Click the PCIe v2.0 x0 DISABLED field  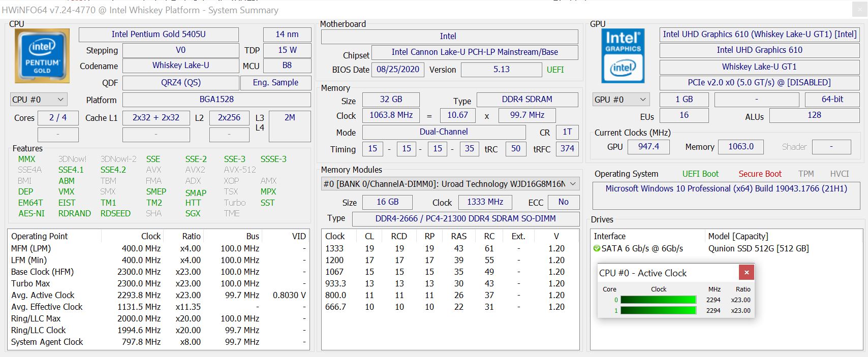[759, 82]
